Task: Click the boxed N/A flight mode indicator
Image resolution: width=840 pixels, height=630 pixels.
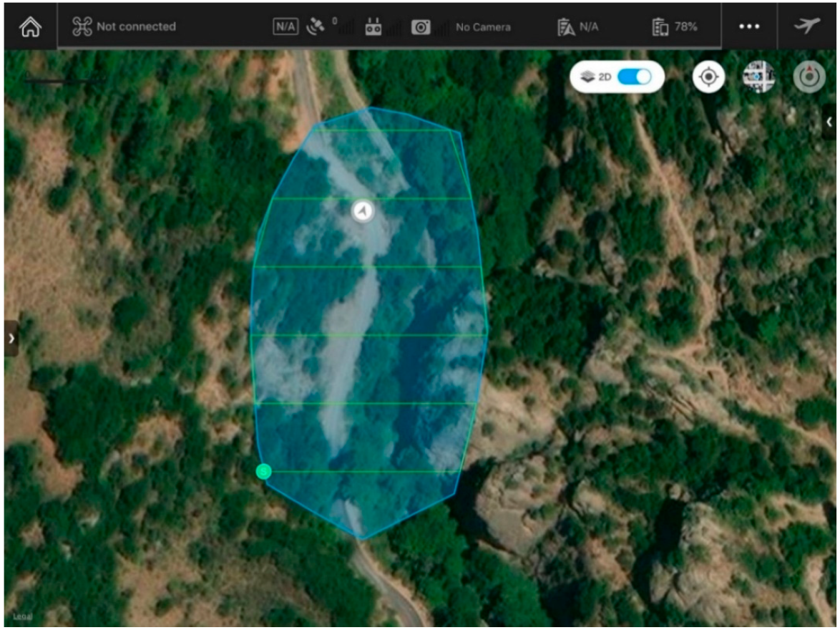Action: (285, 26)
